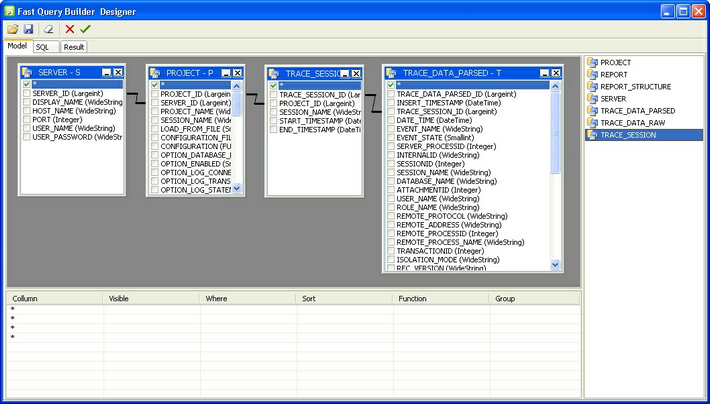Select PROJECT in the table list
Screen dimensions: 710x404
[x=615, y=63]
